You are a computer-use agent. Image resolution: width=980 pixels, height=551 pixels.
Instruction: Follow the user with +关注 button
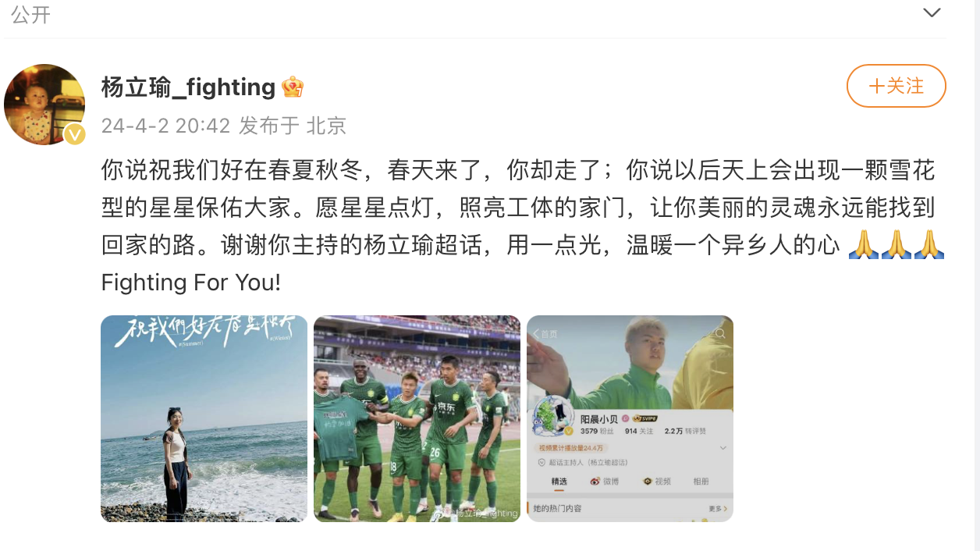pos(897,86)
